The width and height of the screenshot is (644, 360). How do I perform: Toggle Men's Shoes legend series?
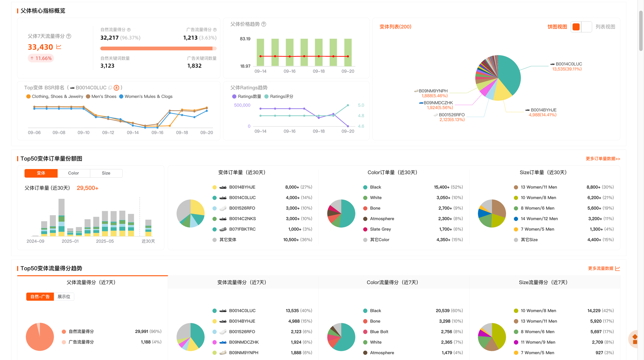[x=101, y=97]
